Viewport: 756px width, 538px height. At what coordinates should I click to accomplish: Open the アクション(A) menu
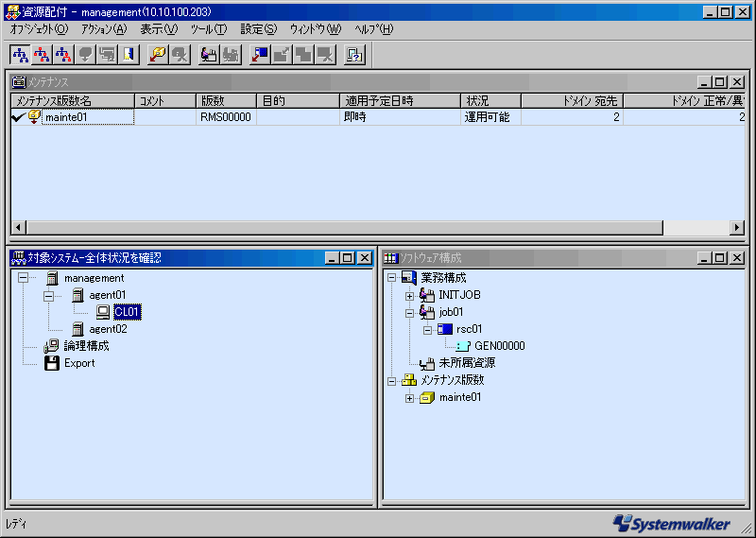coord(104,29)
